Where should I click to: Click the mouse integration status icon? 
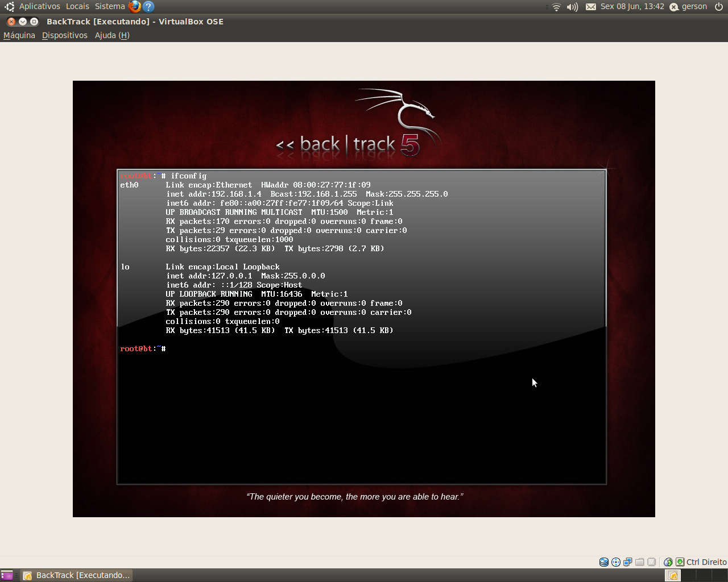[668, 562]
